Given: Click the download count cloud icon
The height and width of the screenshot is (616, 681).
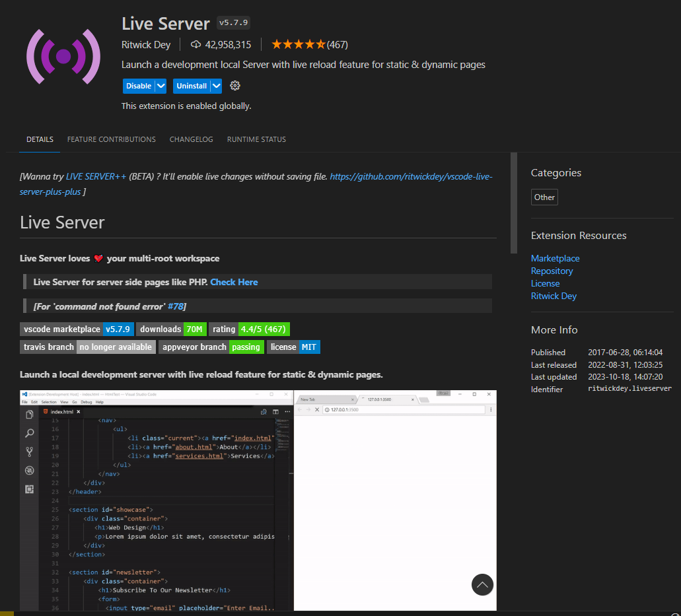Looking at the screenshot, I should click(x=196, y=45).
